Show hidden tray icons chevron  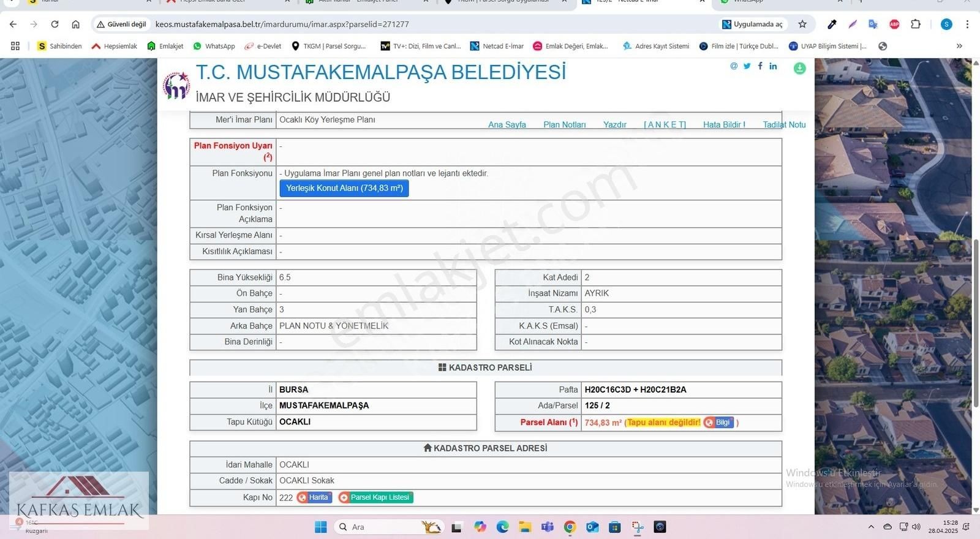click(871, 527)
